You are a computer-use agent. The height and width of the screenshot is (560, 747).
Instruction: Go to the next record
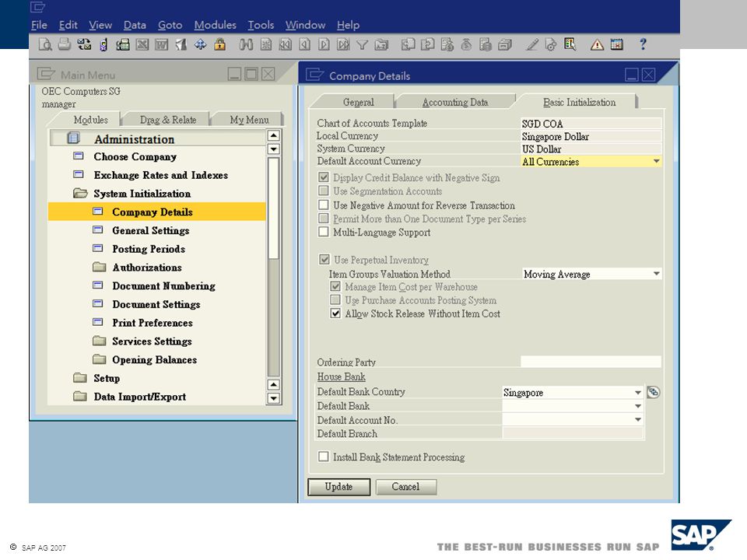pos(324,45)
